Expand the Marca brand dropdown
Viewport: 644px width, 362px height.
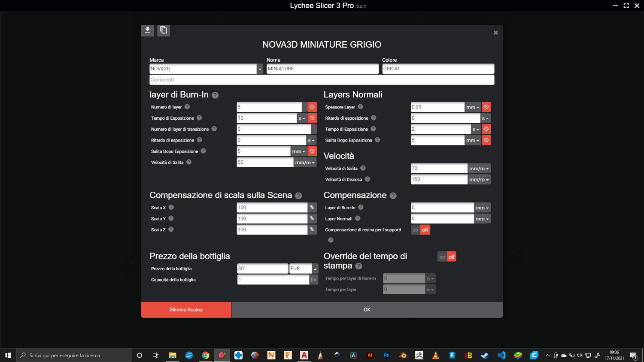tap(260, 69)
